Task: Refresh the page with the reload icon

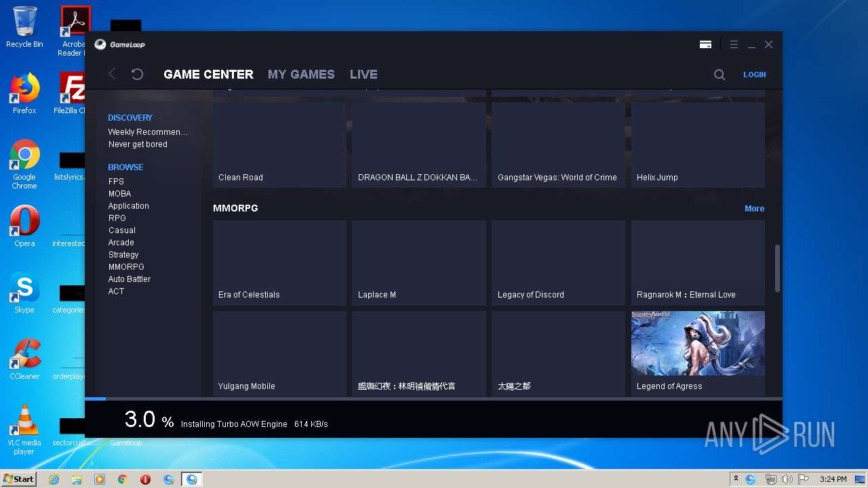Action: tap(137, 74)
